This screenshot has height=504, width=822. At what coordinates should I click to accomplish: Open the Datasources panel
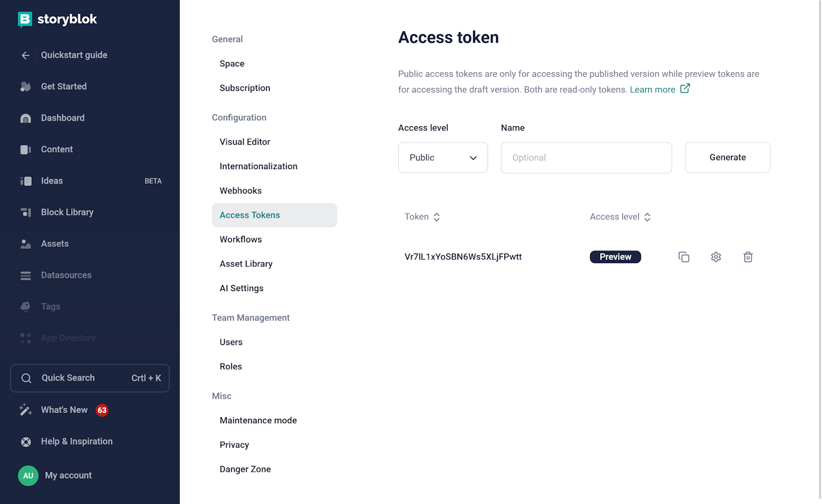click(x=66, y=275)
